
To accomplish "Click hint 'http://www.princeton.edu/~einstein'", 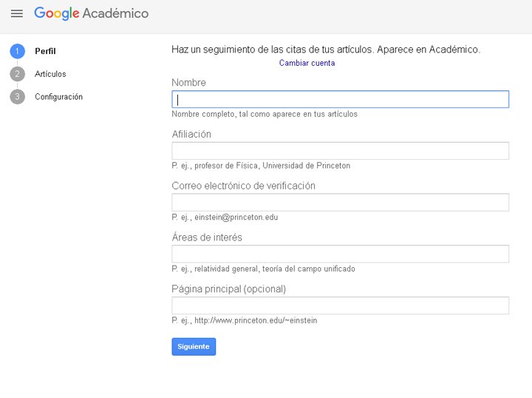I will pos(256,320).
